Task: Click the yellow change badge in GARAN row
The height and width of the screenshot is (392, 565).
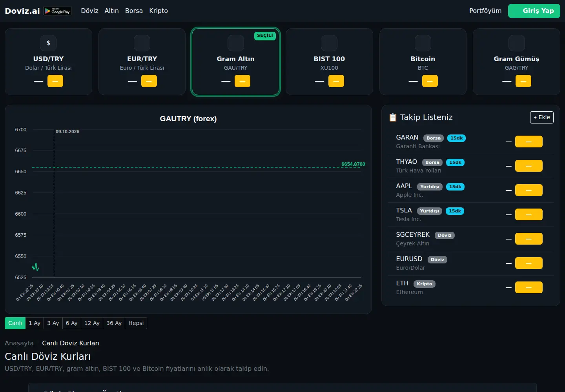Action: pyautogui.click(x=529, y=142)
